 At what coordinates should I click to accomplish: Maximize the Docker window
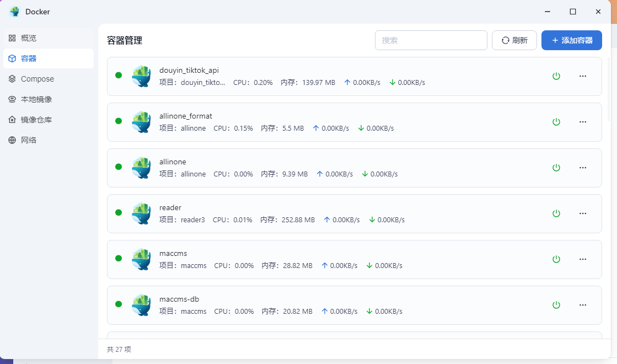click(573, 12)
